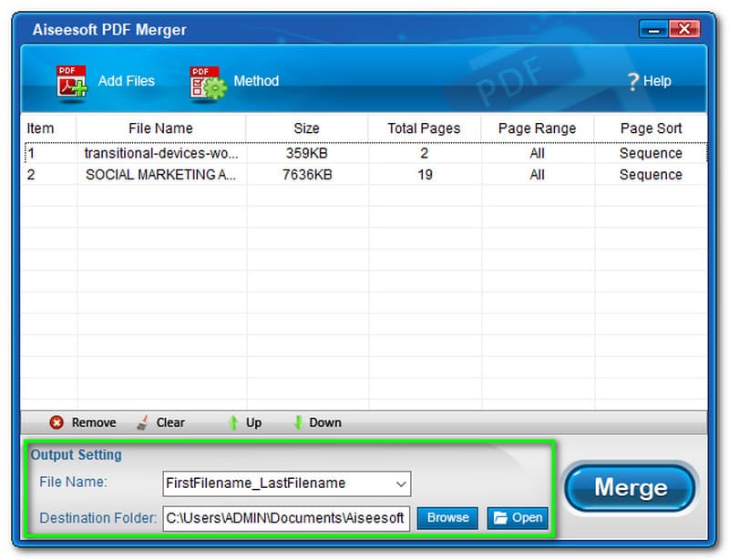
Task: Click the folder icon on Open button
Action: pyautogui.click(x=500, y=518)
